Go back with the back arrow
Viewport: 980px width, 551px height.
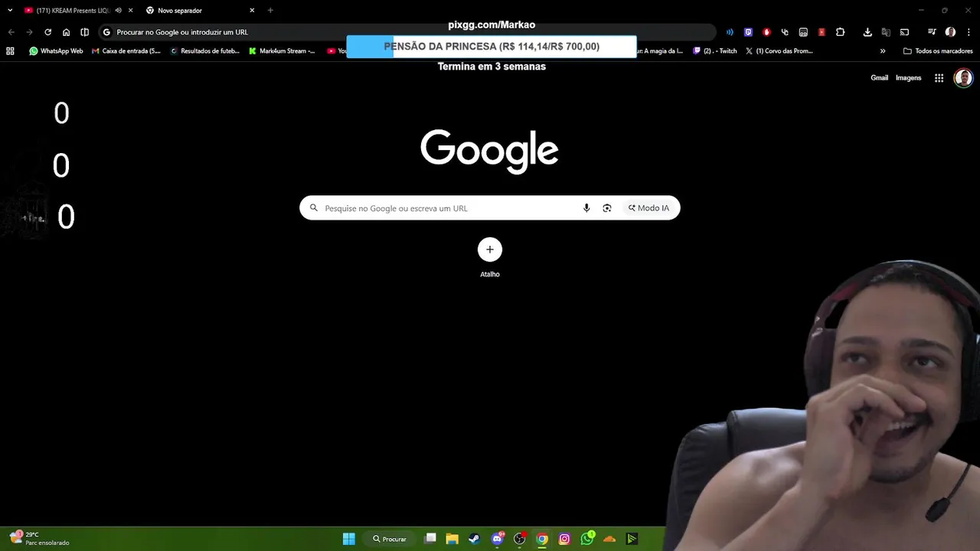click(11, 32)
